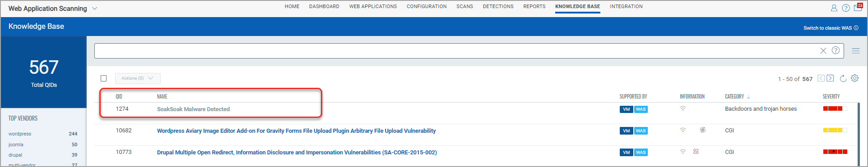Open the Reports tab
The image size is (868, 167).
coord(534,7)
